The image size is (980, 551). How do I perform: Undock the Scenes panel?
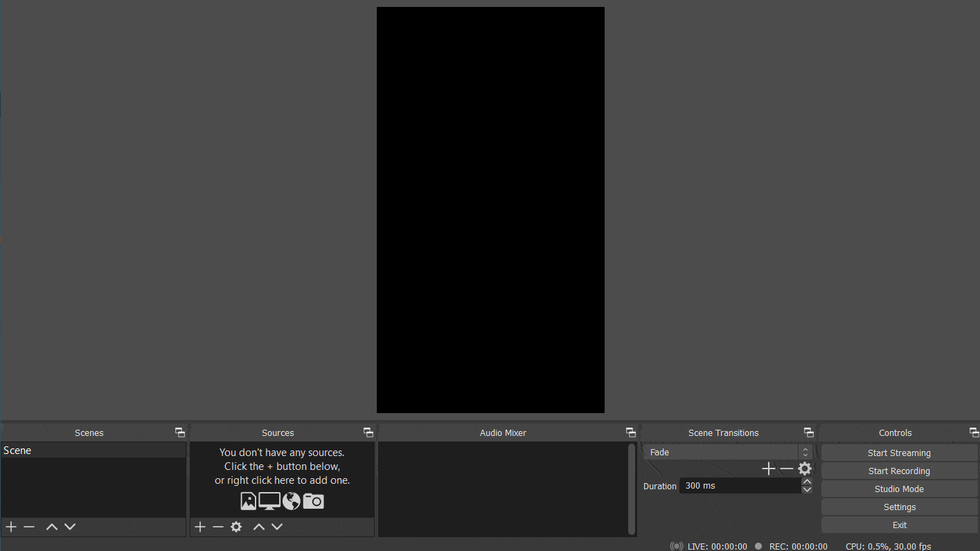coord(180,432)
